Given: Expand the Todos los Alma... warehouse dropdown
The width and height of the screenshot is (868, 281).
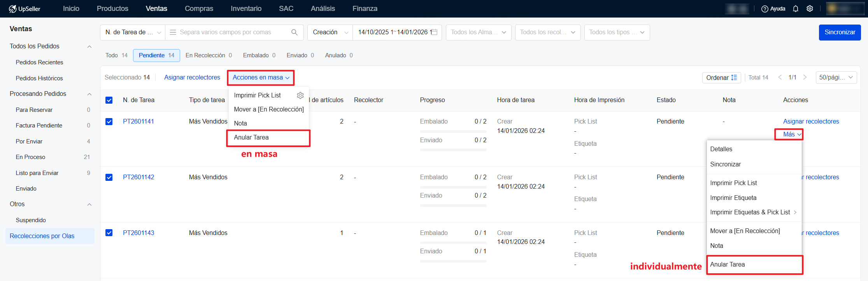Looking at the screenshot, I should point(478,32).
